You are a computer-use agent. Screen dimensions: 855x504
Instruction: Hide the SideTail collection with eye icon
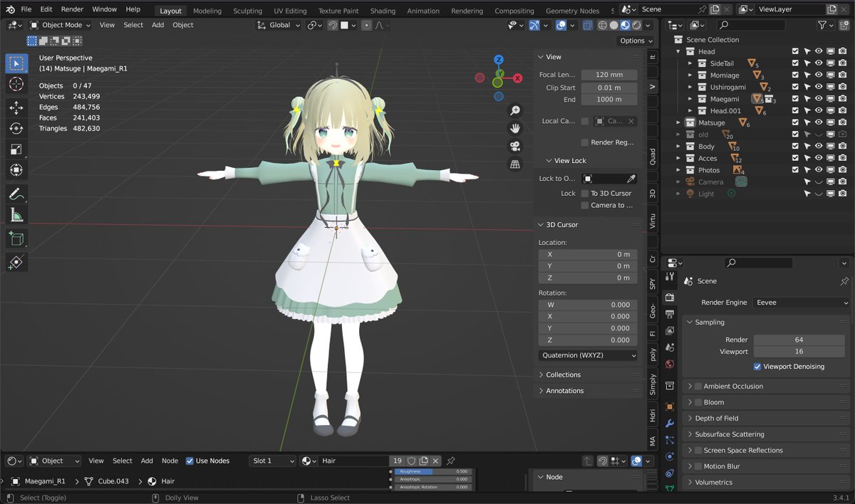click(x=819, y=63)
